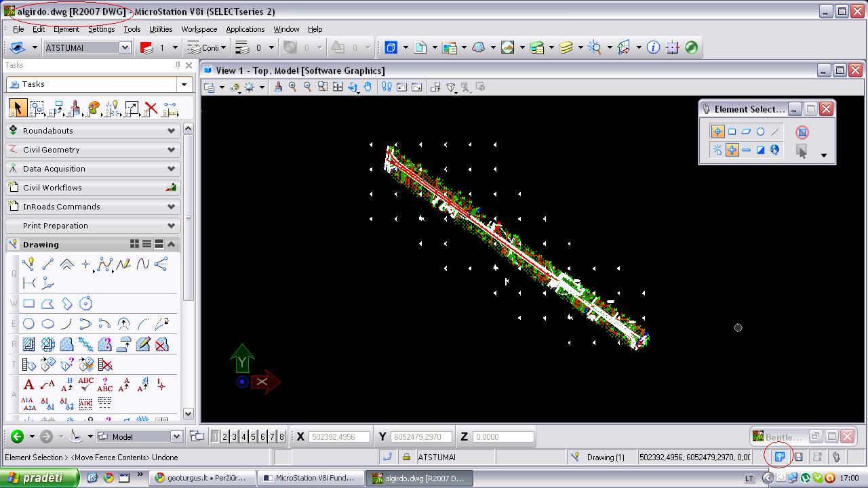868x488 pixels.
Task: Activate the Pan View hand tool
Action: coord(368,87)
